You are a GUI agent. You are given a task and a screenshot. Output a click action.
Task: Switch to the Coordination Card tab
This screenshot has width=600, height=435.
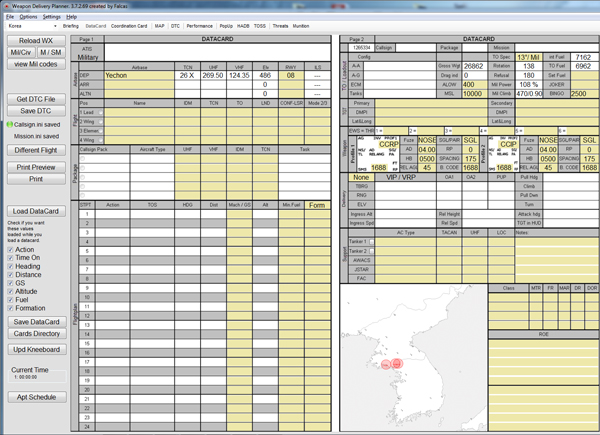click(x=129, y=26)
